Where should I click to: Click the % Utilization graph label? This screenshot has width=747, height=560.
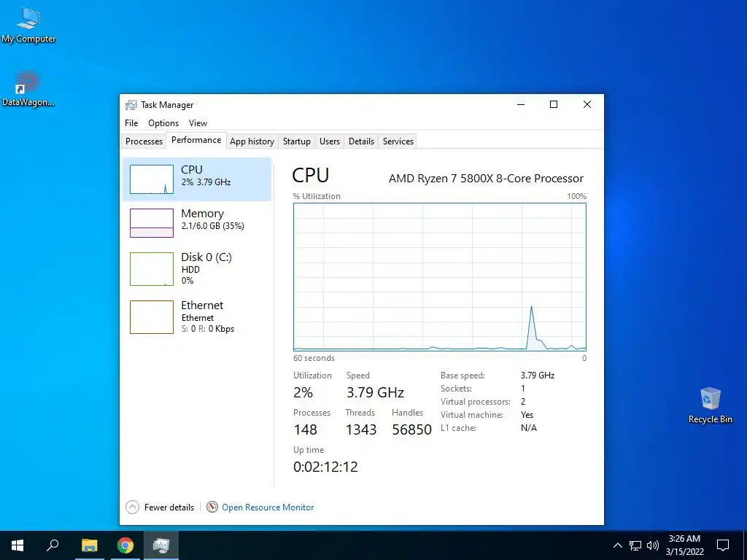click(317, 196)
